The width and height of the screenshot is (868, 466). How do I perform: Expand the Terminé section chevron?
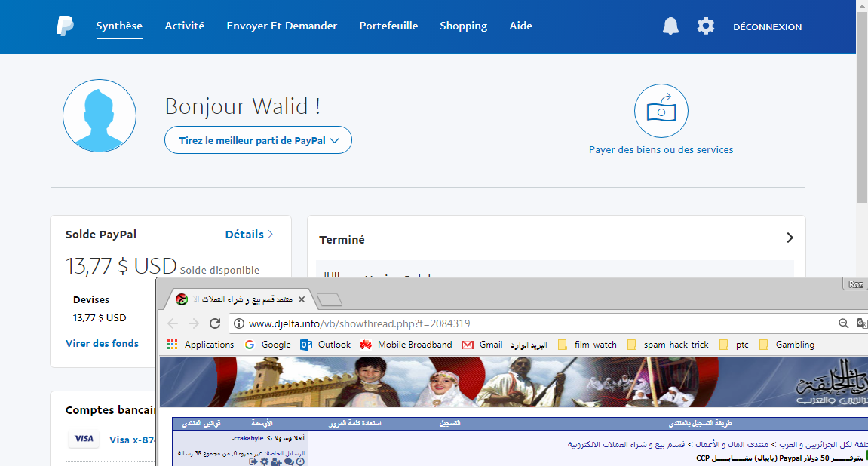coord(790,238)
